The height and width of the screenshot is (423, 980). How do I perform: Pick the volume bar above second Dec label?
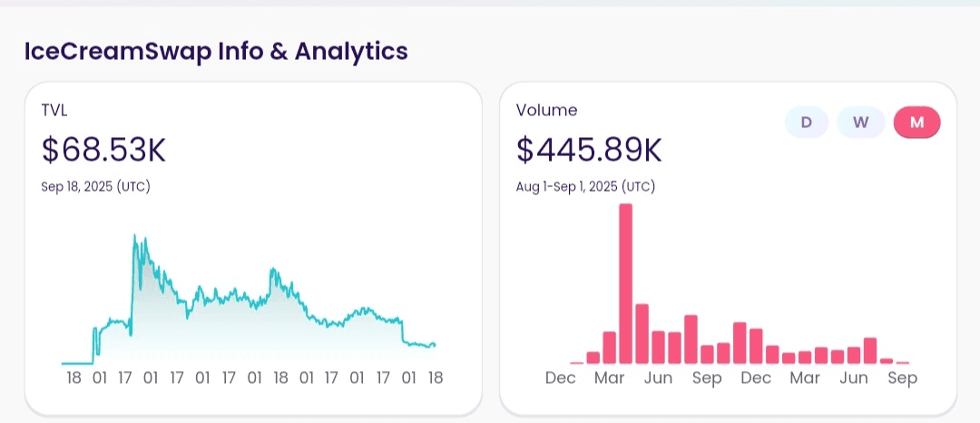[x=756, y=346]
